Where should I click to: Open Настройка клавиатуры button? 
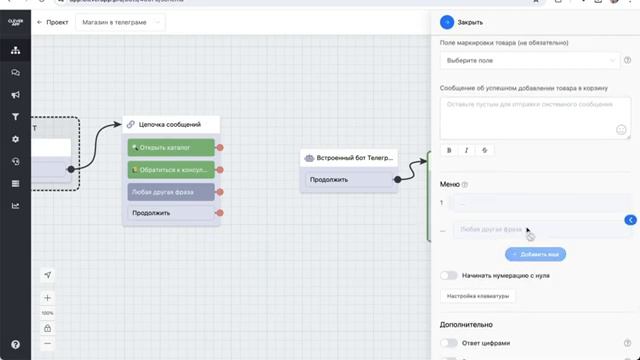[478, 296]
